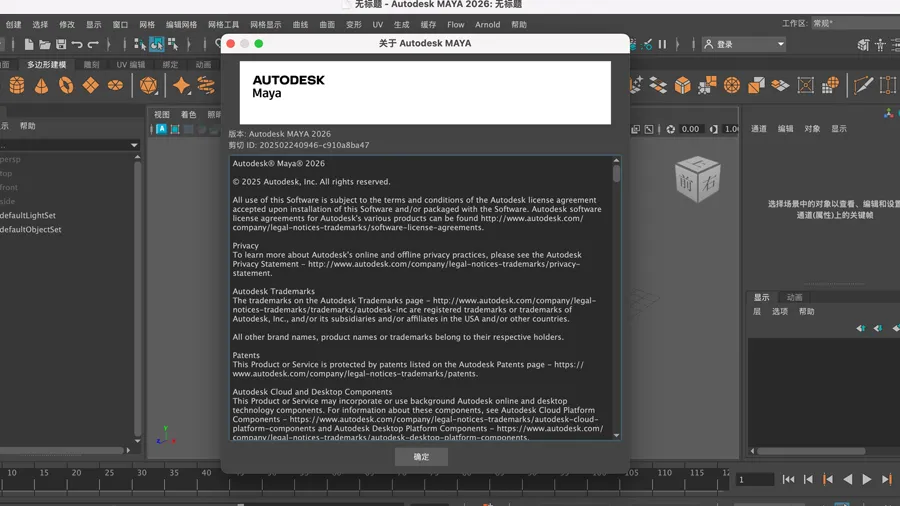Click the open scene folder icon
900x506 pixels.
pos(44,44)
